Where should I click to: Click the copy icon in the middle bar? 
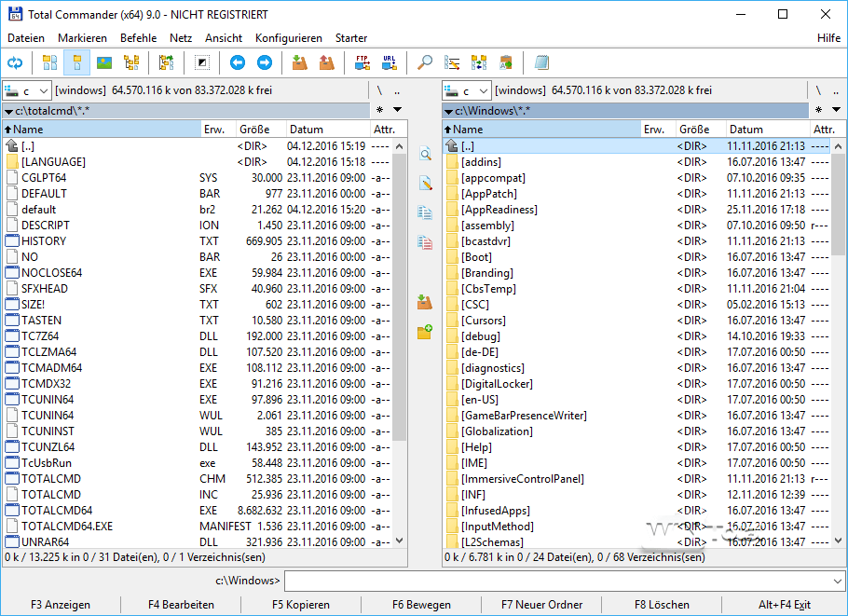coord(425,212)
